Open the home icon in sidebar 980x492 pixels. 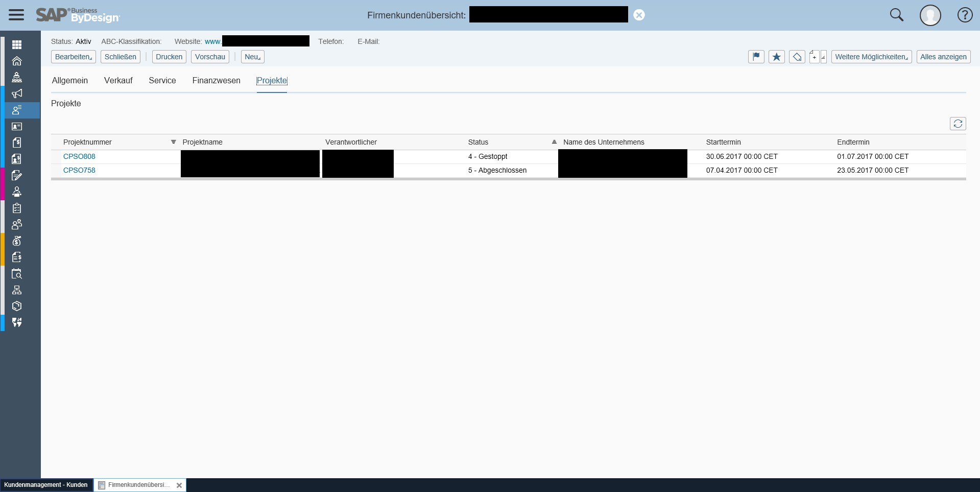pos(17,61)
